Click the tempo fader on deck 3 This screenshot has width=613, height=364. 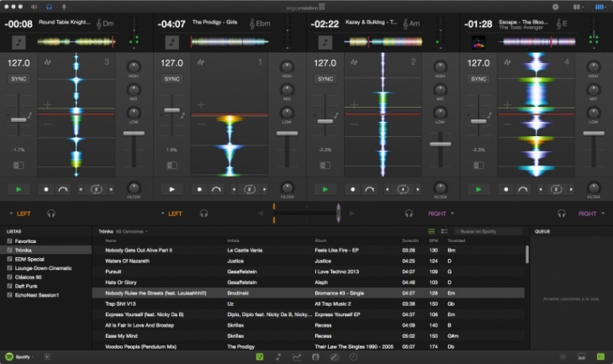(x=18, y=119)
